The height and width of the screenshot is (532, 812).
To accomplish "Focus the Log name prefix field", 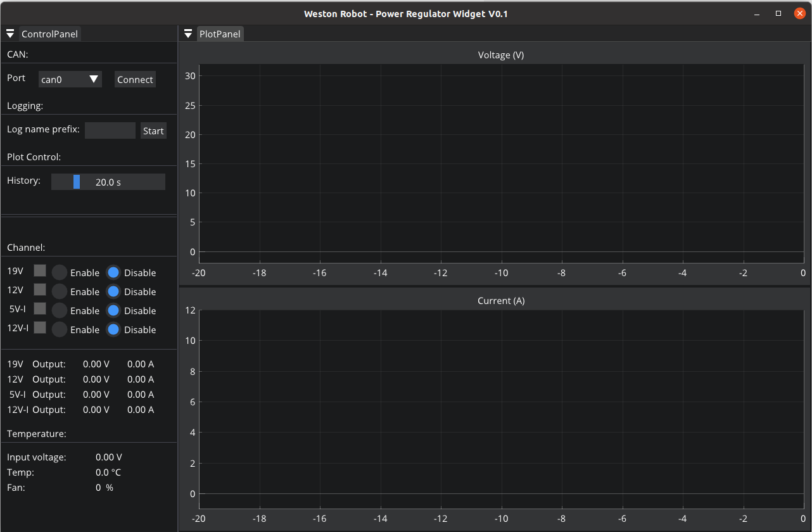I will point(110,130).
